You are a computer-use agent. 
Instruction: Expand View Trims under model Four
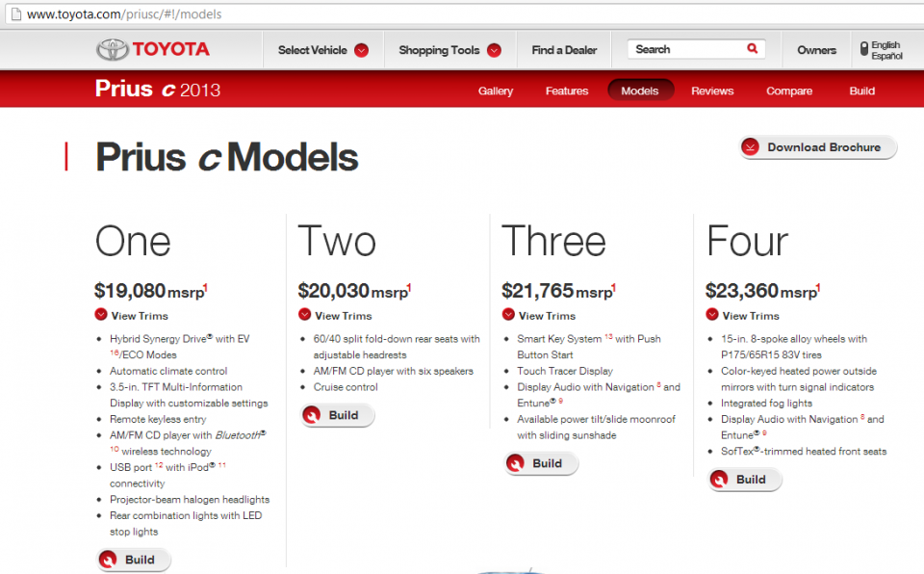(x=743, y=315)
